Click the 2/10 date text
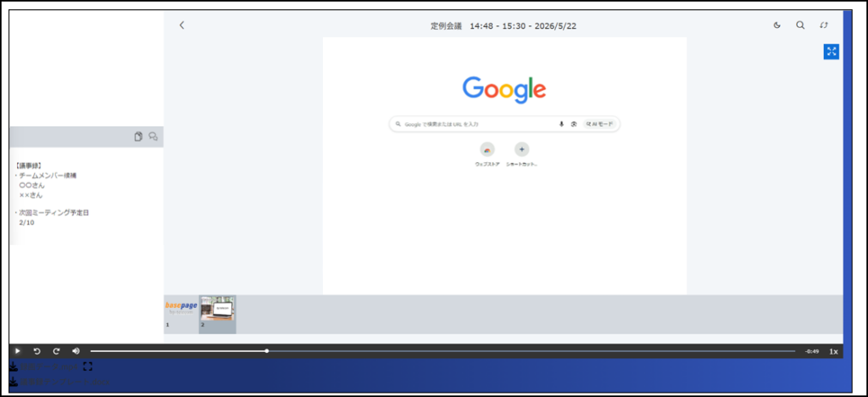The width and height of the screenshot is (868, 397). coord(26,222)
